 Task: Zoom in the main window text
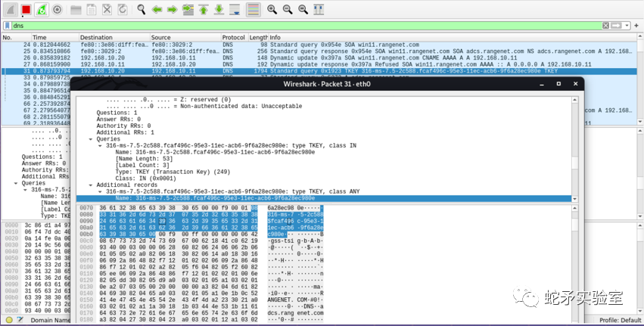[x=272, y=9]
